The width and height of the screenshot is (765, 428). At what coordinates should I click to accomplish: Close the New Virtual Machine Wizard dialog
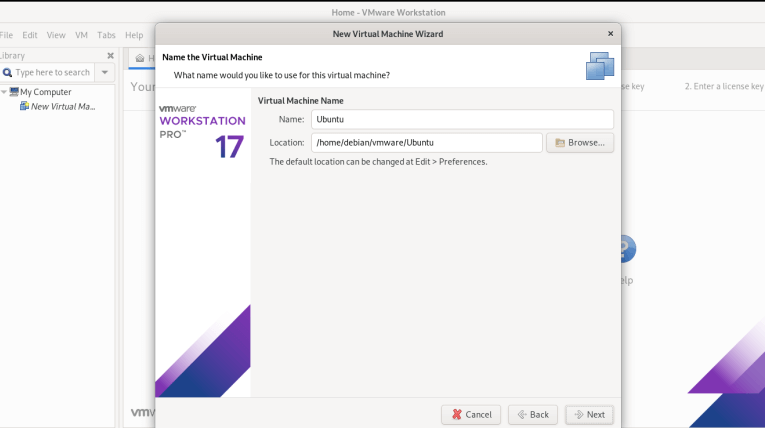click(x=610, y=34)
